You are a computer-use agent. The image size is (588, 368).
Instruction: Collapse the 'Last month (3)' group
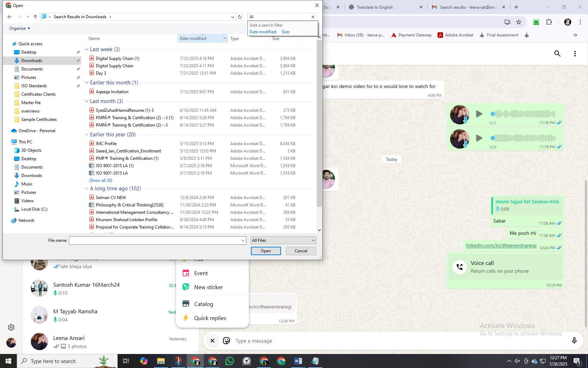[x=86, y=101]
